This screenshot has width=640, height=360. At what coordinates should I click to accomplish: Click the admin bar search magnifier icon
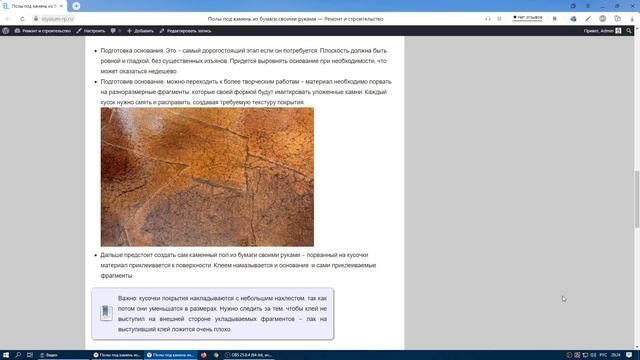[x=629, y=31]
